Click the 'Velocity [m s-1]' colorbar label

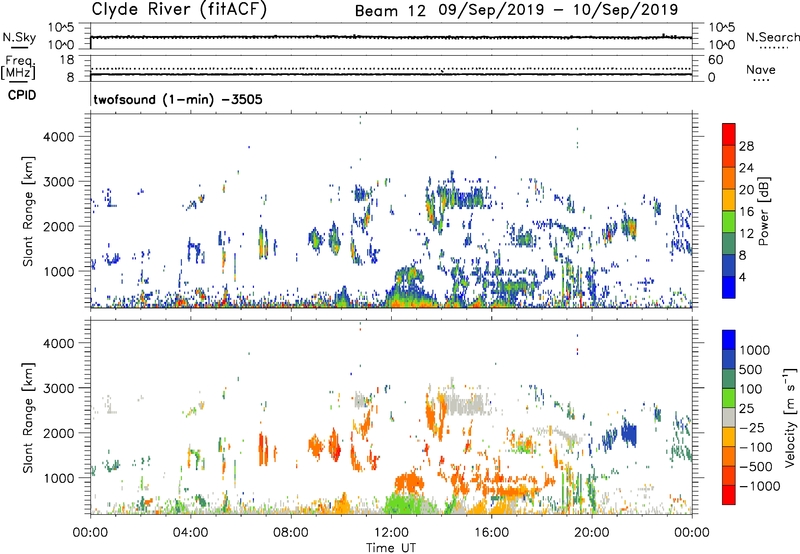[x=790, y=417]
